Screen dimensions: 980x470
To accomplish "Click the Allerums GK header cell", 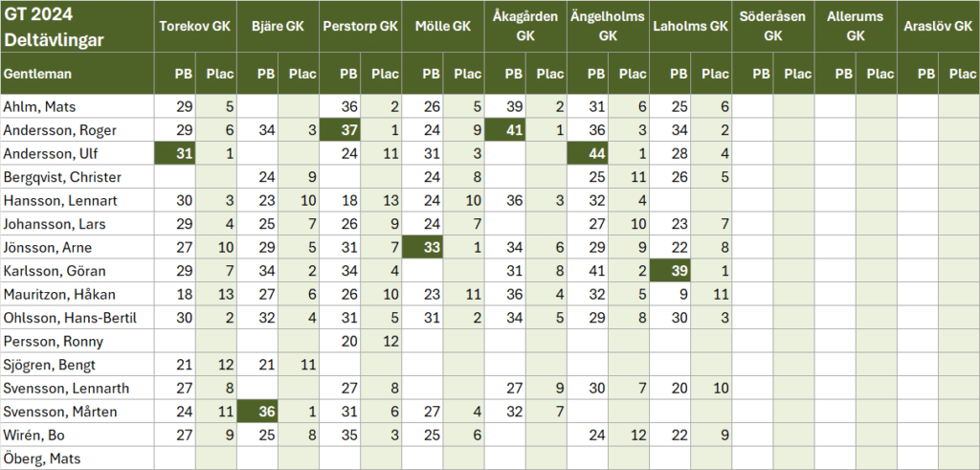I will [x=855, y=26].
